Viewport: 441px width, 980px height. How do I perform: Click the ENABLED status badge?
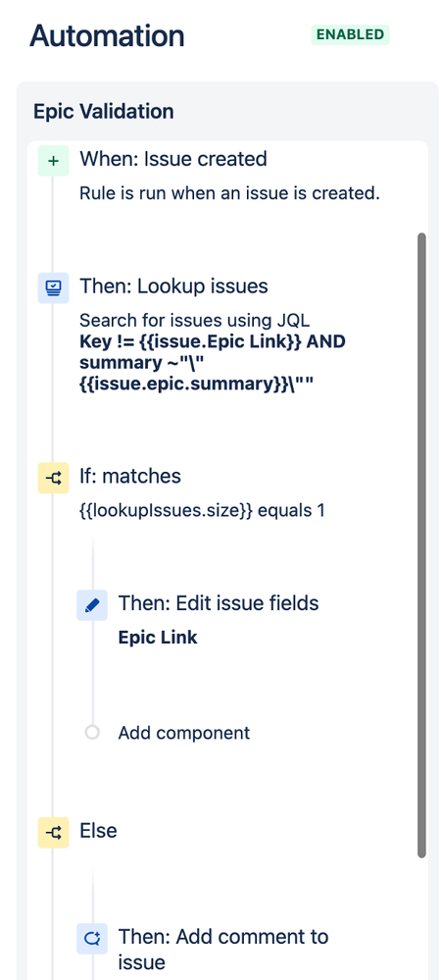coord(351,35)
